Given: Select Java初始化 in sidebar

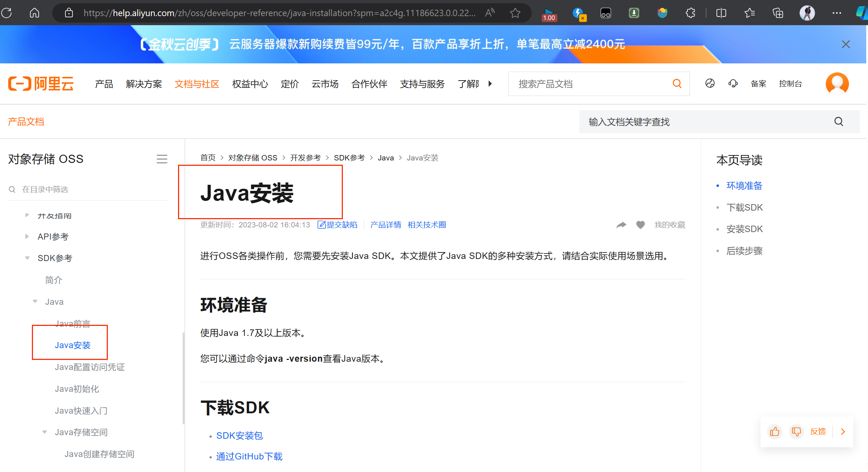Looking at the screenshot, I should coord(77,389).
